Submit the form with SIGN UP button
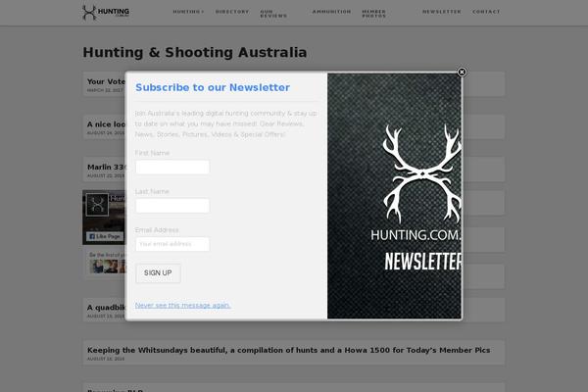The width and height of the screenshot is (588, 392). click(x=158, y=273)
